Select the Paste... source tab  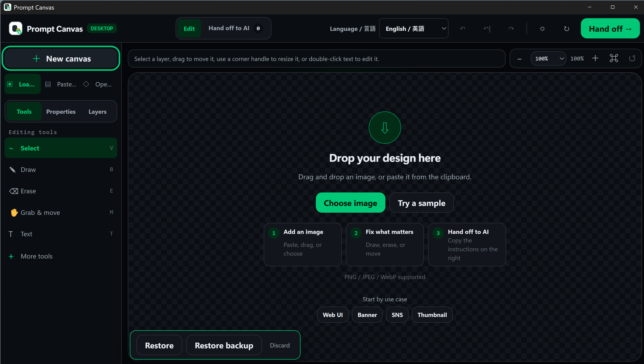click(x=61, y=84)
